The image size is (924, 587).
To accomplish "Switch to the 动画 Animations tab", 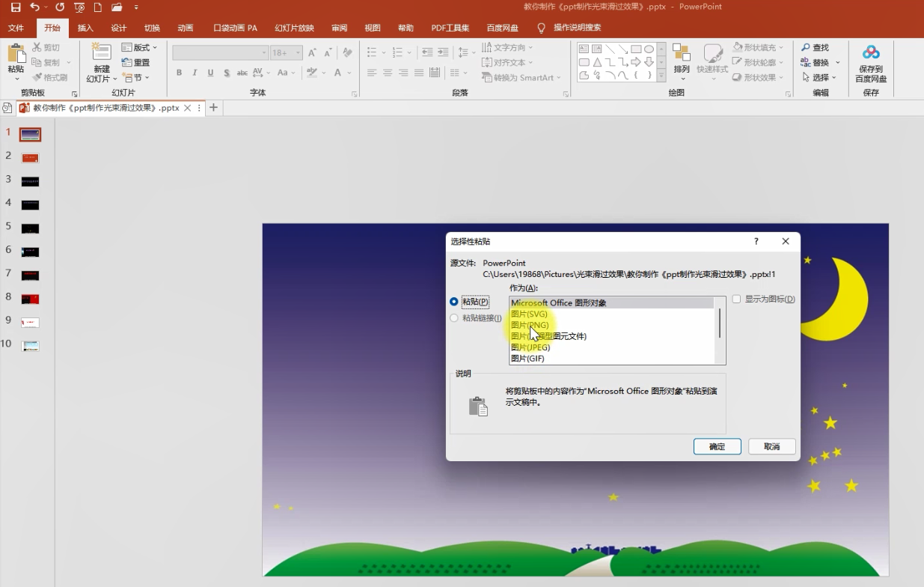I will tap(186, 28).
